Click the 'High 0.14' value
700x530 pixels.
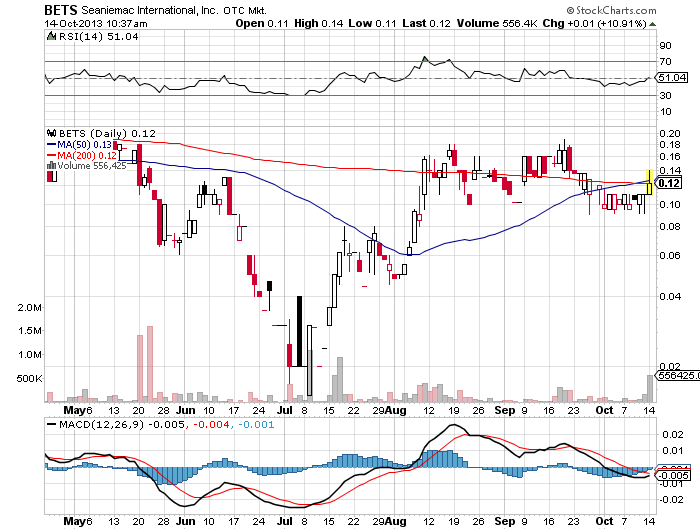pos(319,23)
